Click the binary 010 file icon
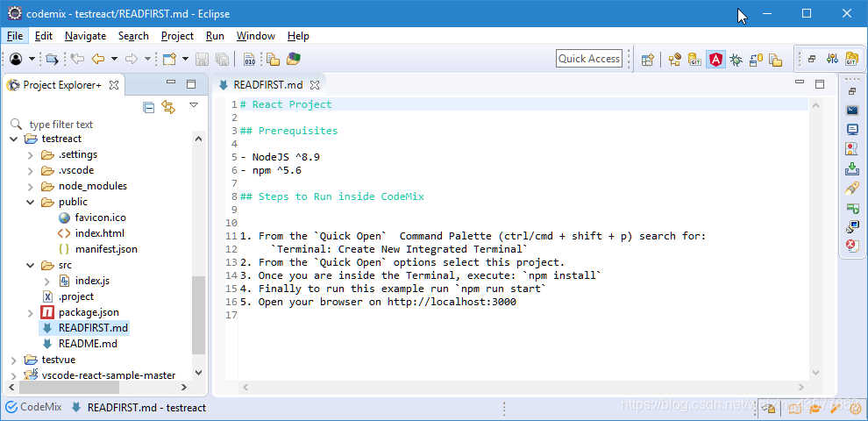The width and height of the screenshot is (868, 421). click(250, 59)
